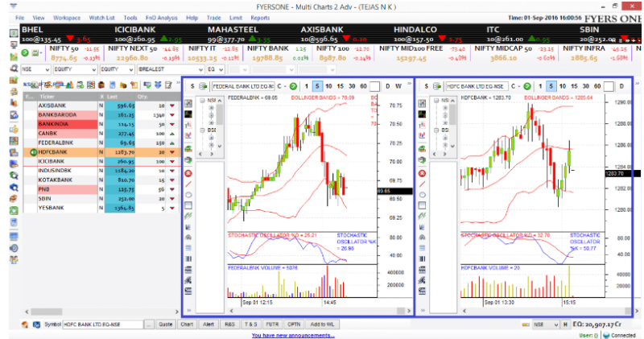
Task: Open the FnO Analysis menu
Action: 162,18
